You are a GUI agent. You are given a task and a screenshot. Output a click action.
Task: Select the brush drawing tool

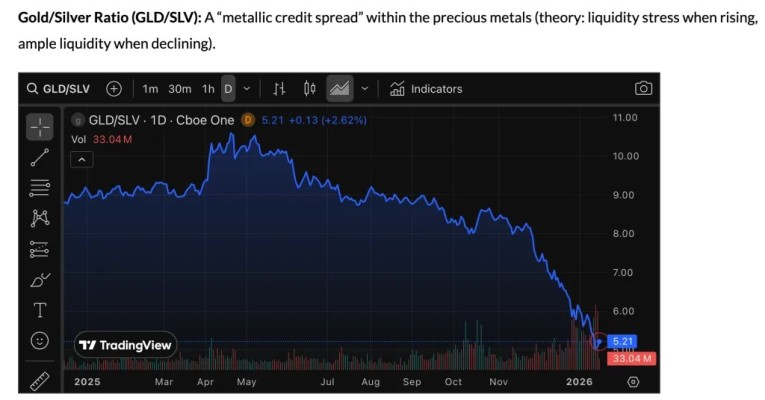coord(39,279)
